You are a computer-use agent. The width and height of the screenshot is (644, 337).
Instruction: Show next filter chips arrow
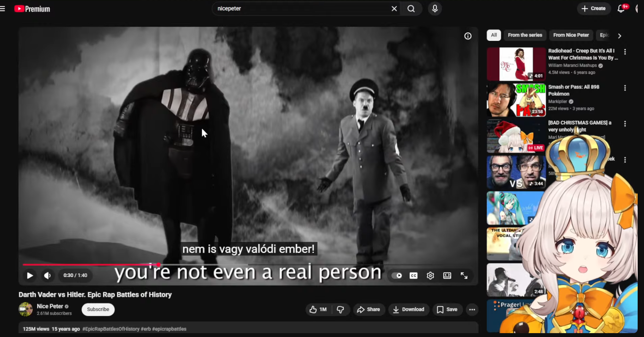(620, 36)
